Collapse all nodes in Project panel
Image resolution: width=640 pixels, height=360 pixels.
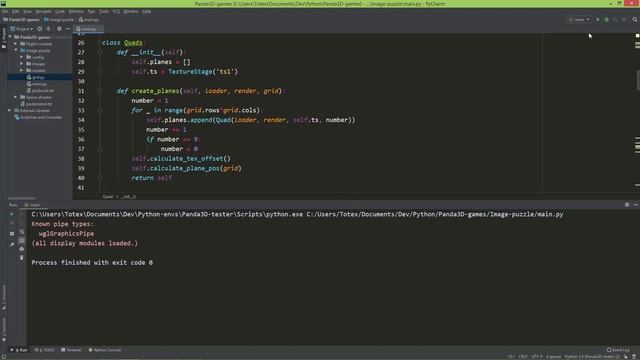pos(49,29)
